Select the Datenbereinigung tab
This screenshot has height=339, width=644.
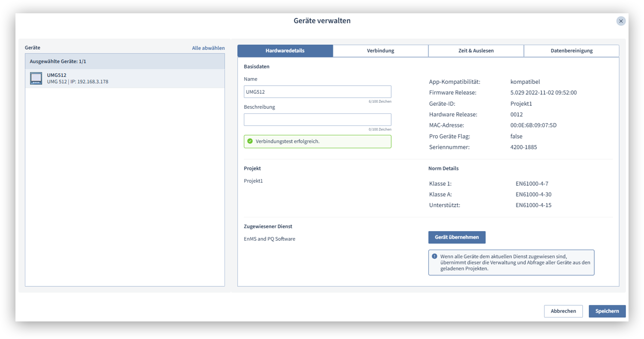[571, 51]
